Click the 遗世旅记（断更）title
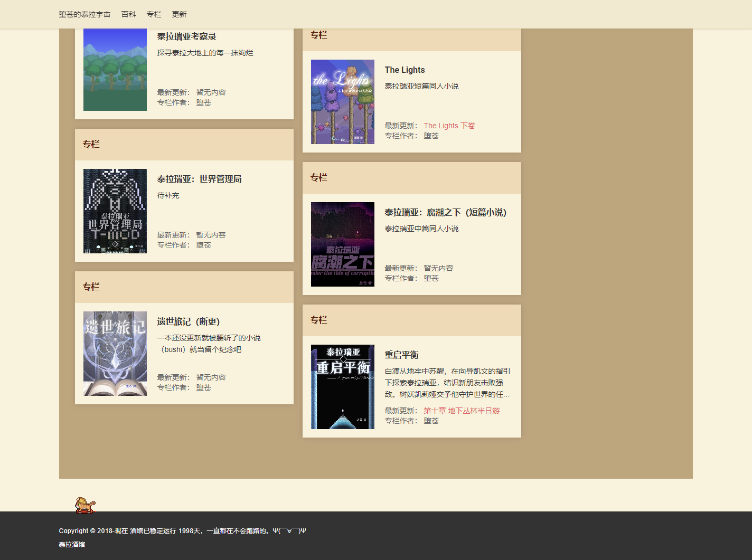The height and width of the screenshot is (560, 752). click(188, 321)
